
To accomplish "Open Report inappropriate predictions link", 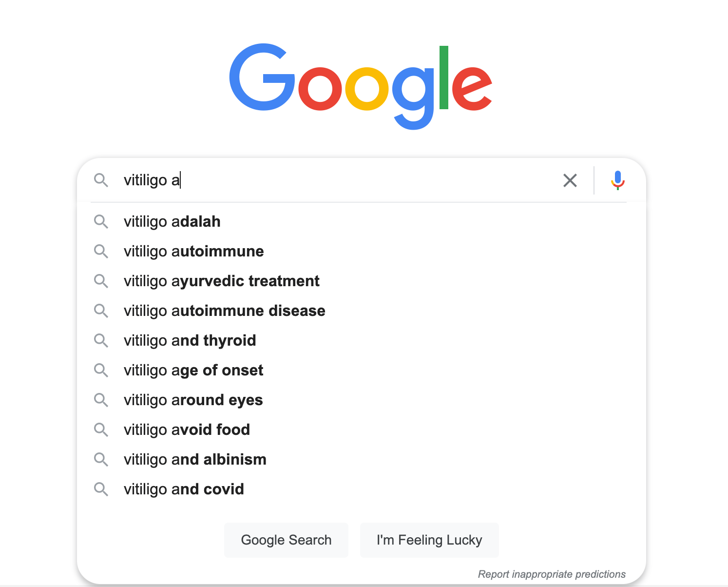I will pos(552,574).
